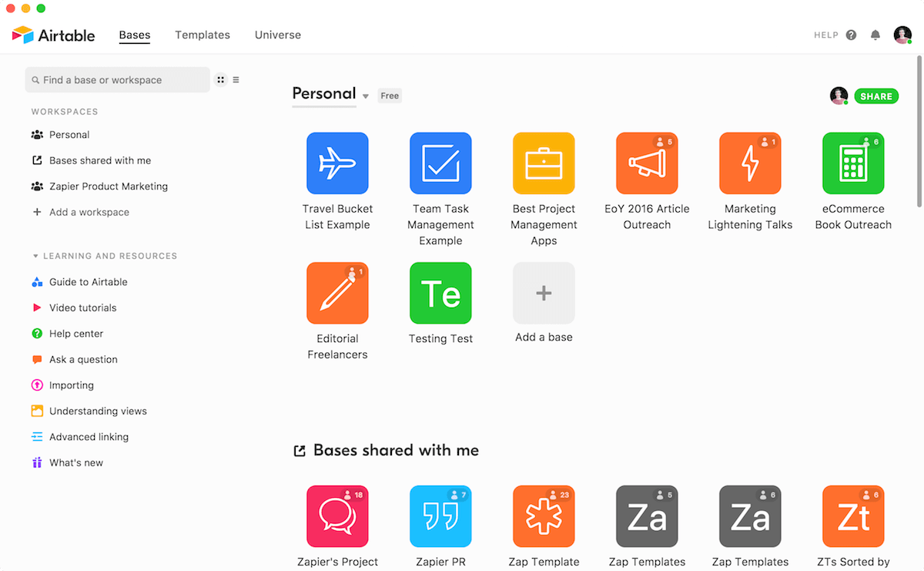
Task: Switch to the Templates tab
Action: click(x=203, y=35)
